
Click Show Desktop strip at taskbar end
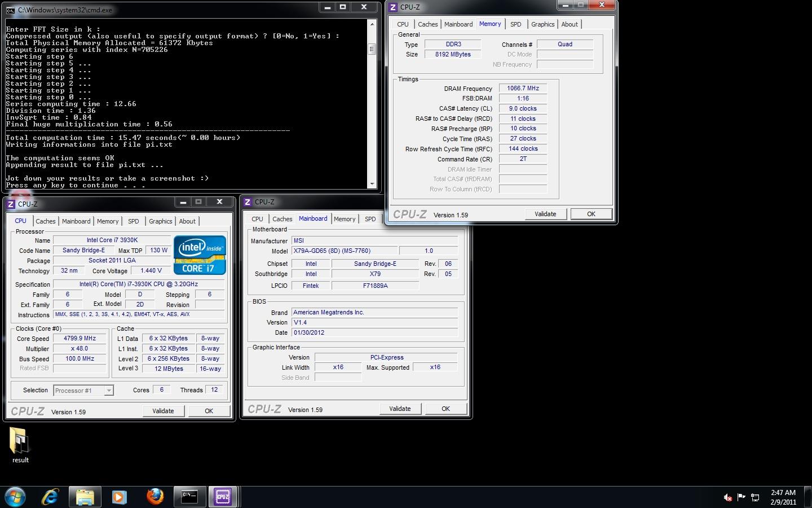pos(807,497)
